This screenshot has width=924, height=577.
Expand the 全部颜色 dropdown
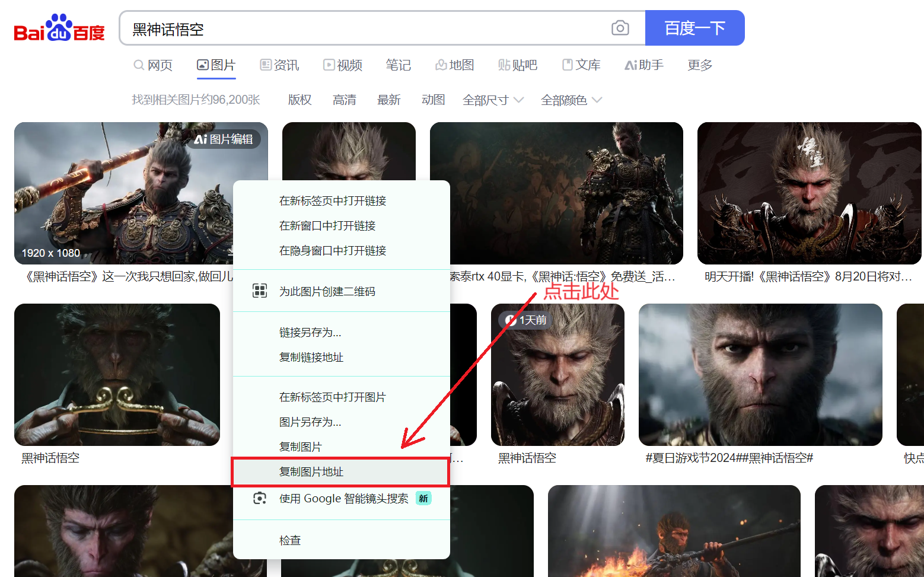[571, 100]
